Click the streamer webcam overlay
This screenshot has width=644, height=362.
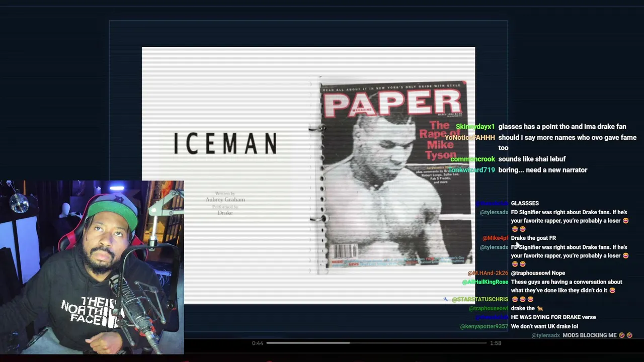(92, 267)
